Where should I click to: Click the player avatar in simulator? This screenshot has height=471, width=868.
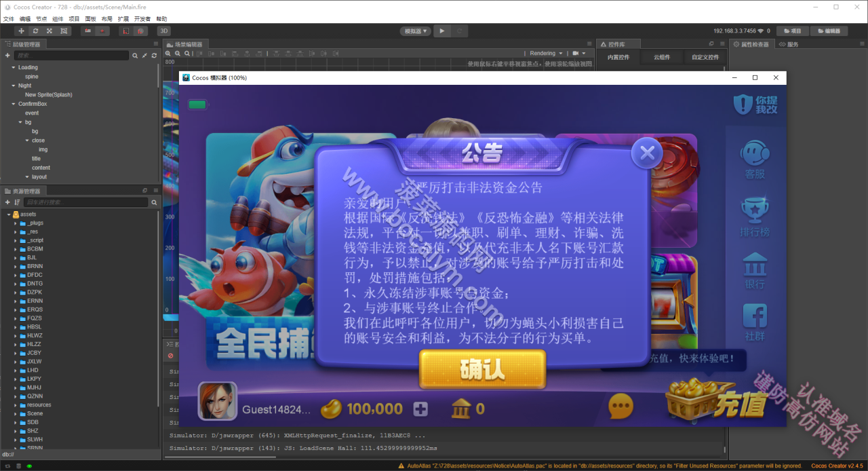pos(217,401)
